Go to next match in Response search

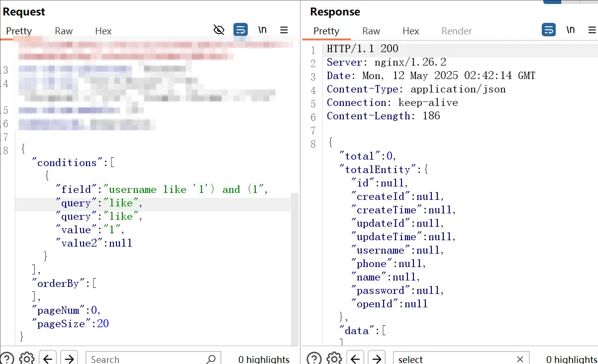[377, 359]
